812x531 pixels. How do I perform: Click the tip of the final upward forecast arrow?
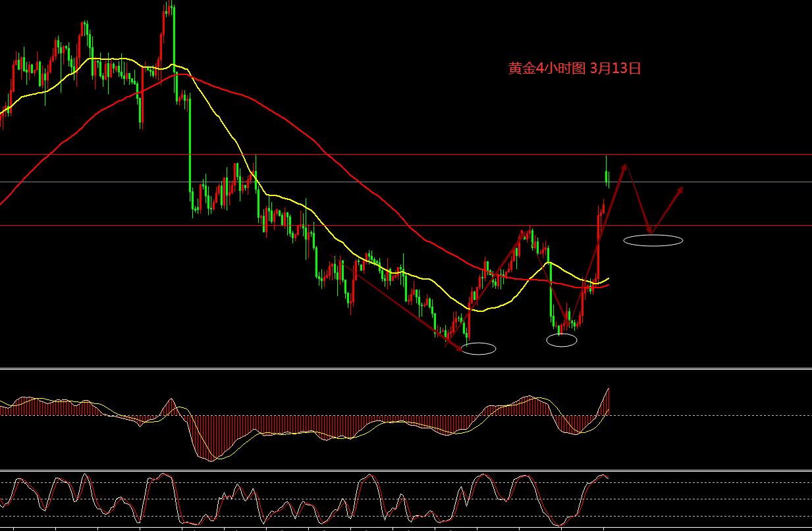tap(682, 188)
